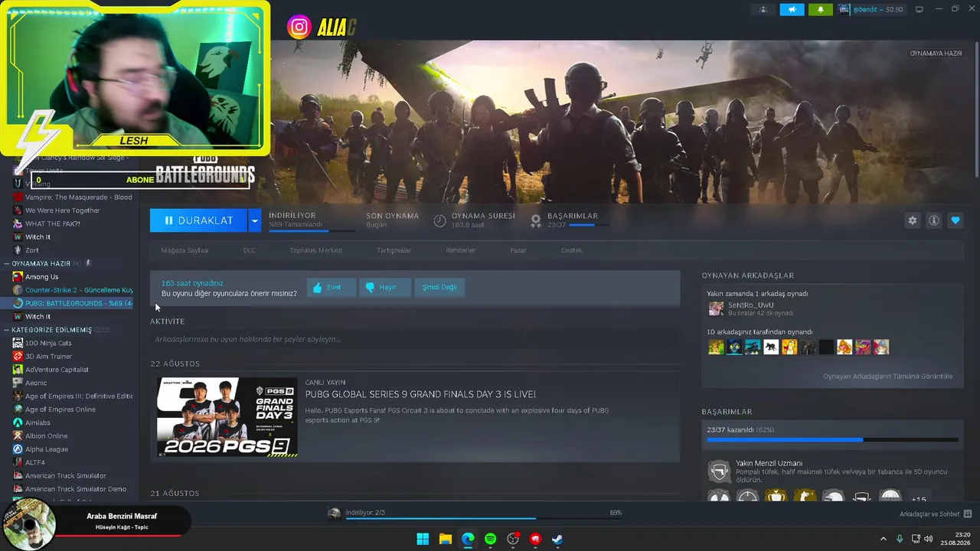
Task: Select 100 Ninja Cats game
Action: tap(48, 343)
